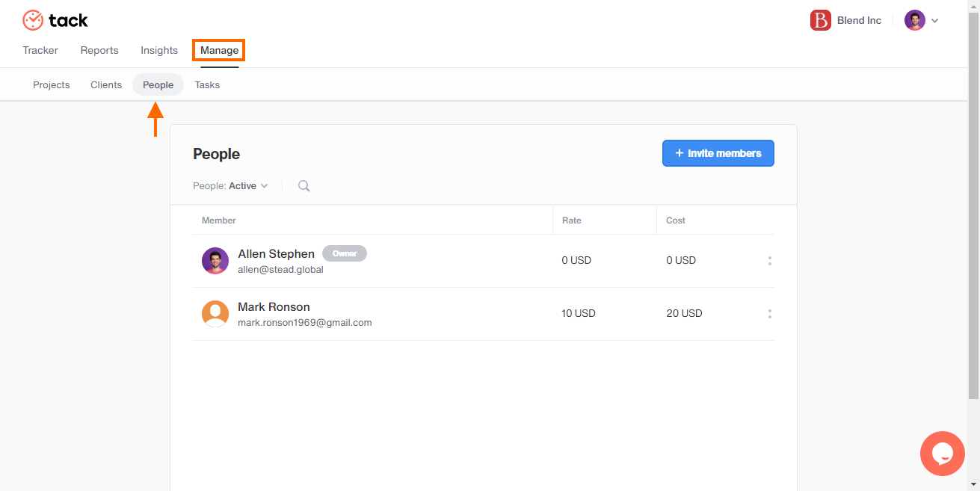Open the Projects sub-tab
Image resolution: width=980 pixels, height=491 pixels.
tap(52, 85)
